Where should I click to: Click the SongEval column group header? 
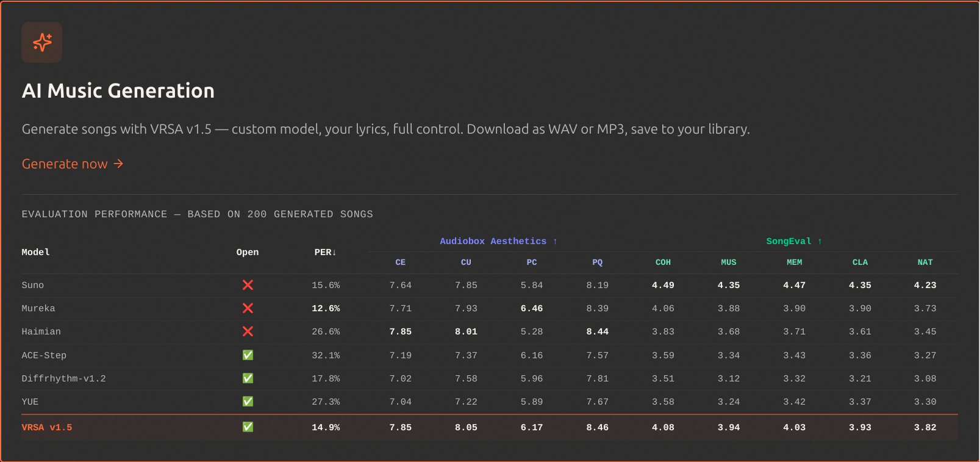[x=794, y=241]
